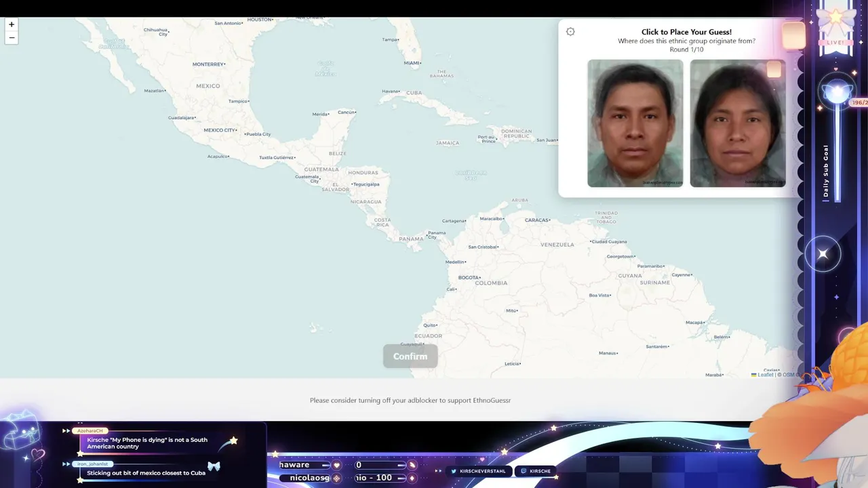The height and width of the screenshot is (488, 868).
Task: Click the female composite face thumbnail
Action: (x=738, y=123)
